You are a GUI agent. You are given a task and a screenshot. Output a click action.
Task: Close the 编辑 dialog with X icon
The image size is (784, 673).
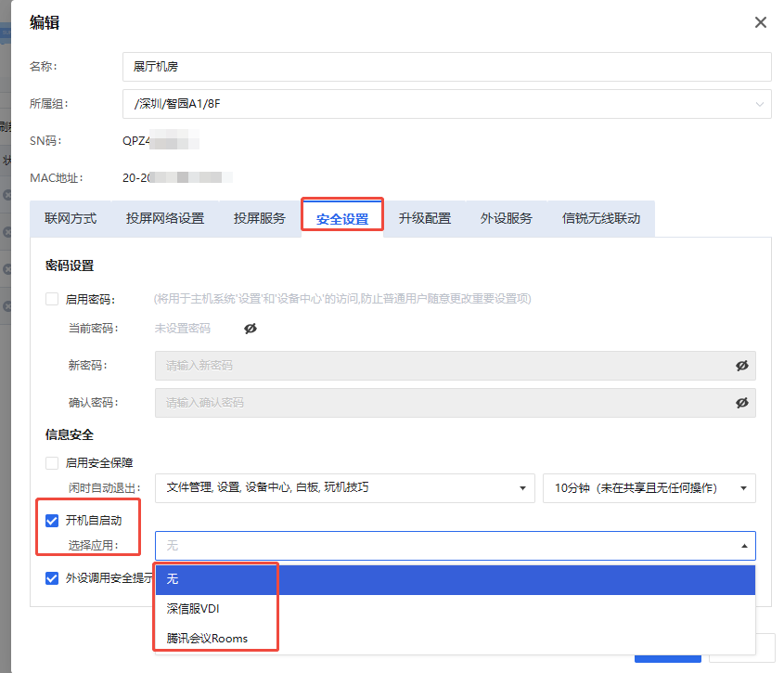761,22
